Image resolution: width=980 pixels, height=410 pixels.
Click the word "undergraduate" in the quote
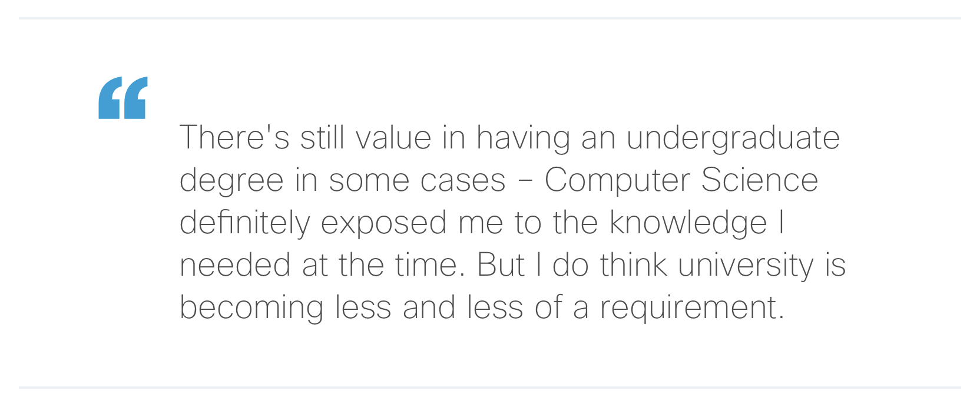(x=733, y=138)
